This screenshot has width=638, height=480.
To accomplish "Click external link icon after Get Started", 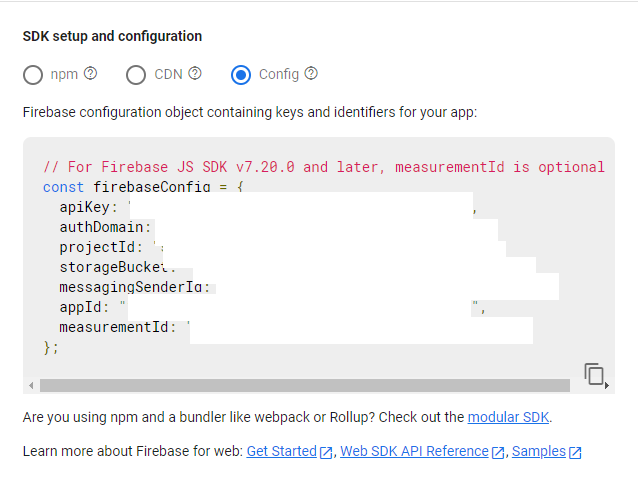I will (x=326, y=452).
